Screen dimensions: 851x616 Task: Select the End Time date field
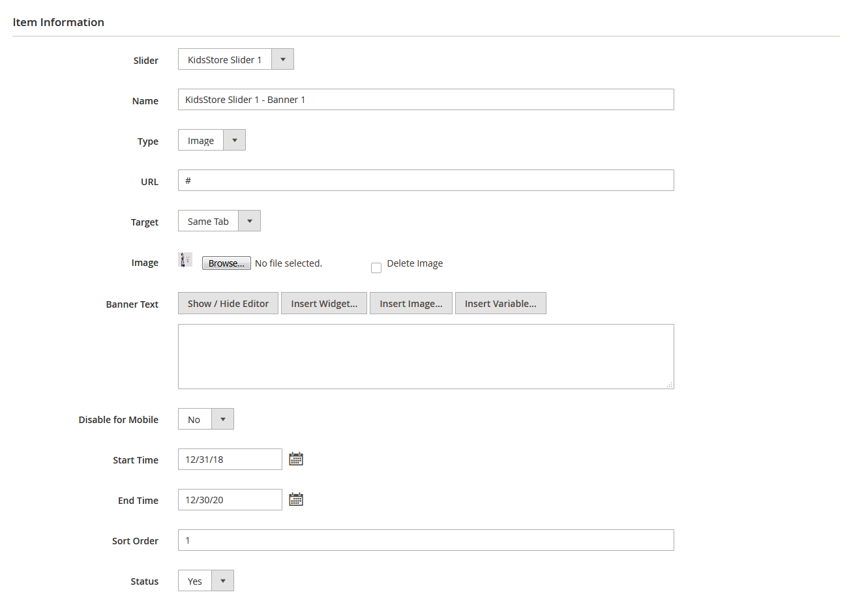[x=230, y=500]
